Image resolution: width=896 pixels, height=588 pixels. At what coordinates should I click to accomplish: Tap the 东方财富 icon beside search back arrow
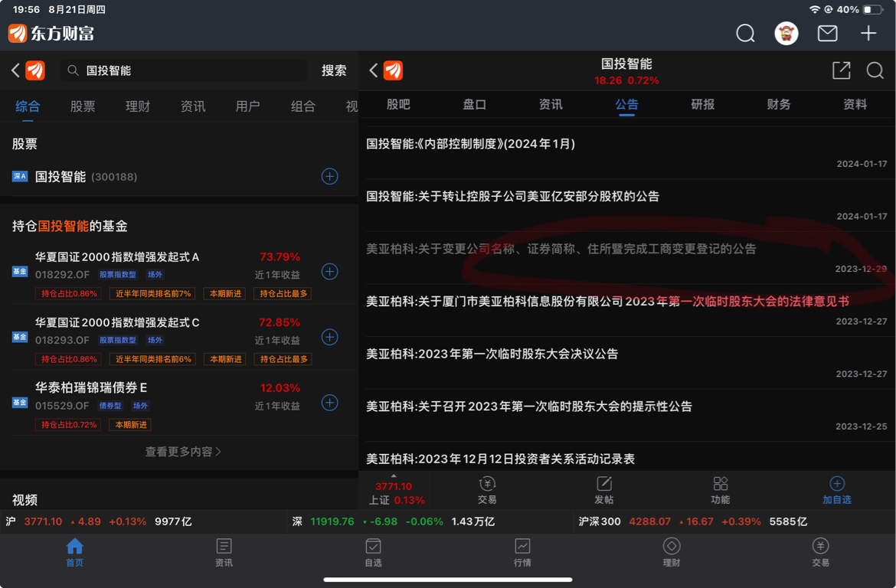pos(35,70)
